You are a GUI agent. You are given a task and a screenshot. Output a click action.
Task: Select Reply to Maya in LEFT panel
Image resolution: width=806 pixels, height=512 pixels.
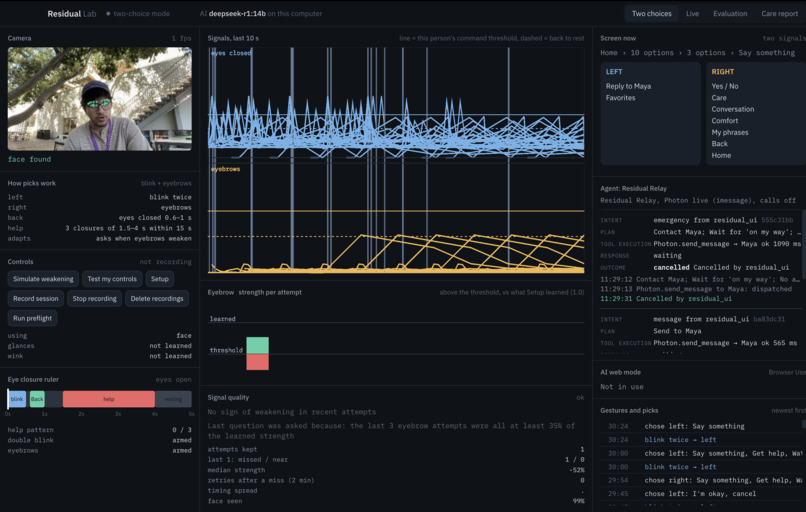tap(628, 86)
